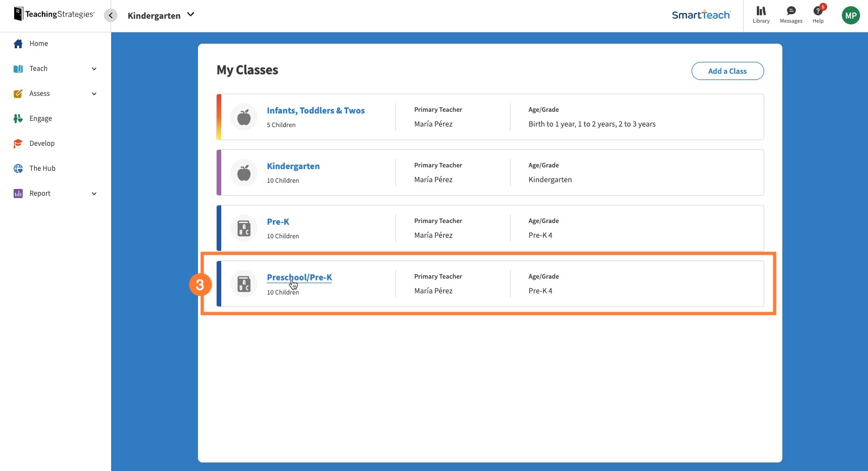
Task: Open the Infants, Toddlers & Twos class
Action: 315,110
